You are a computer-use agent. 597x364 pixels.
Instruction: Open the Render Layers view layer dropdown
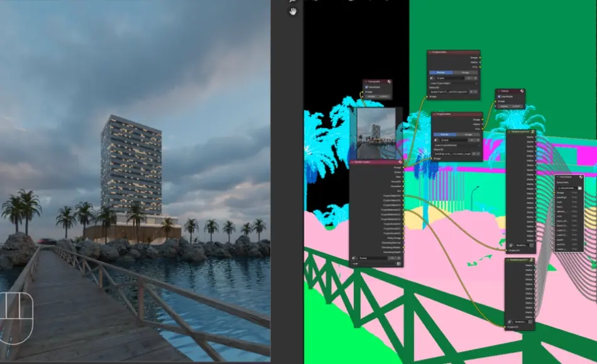pyautogui.click(x=373, y=263)
